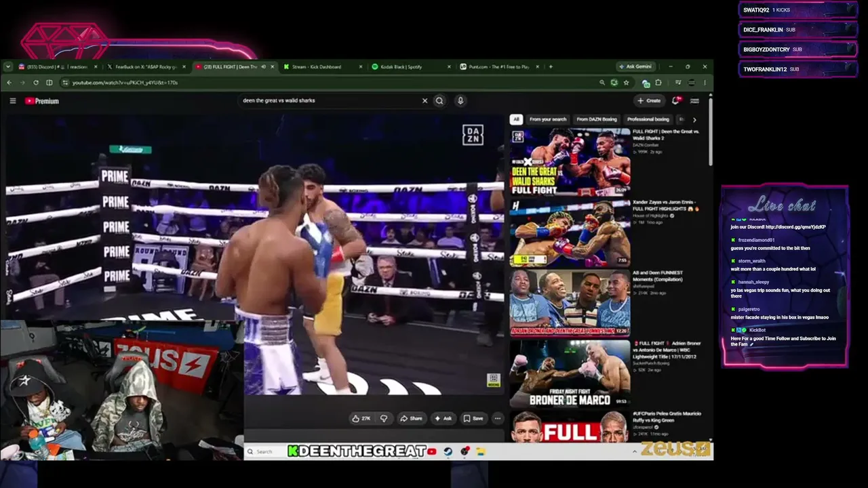
Task: Open the Adrien Broner vs Antonio De Marco title
Action: pyautogui.click(x=667, y=349)
